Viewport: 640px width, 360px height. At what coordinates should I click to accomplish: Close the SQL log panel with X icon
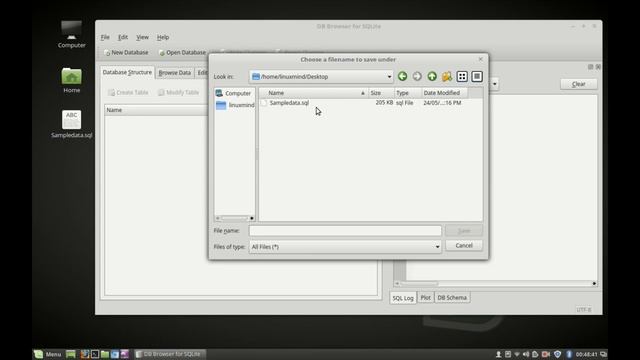point(598,67)
